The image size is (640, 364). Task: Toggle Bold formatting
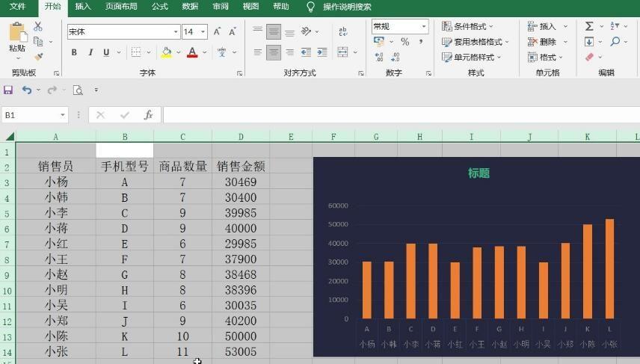click(74, 52)
